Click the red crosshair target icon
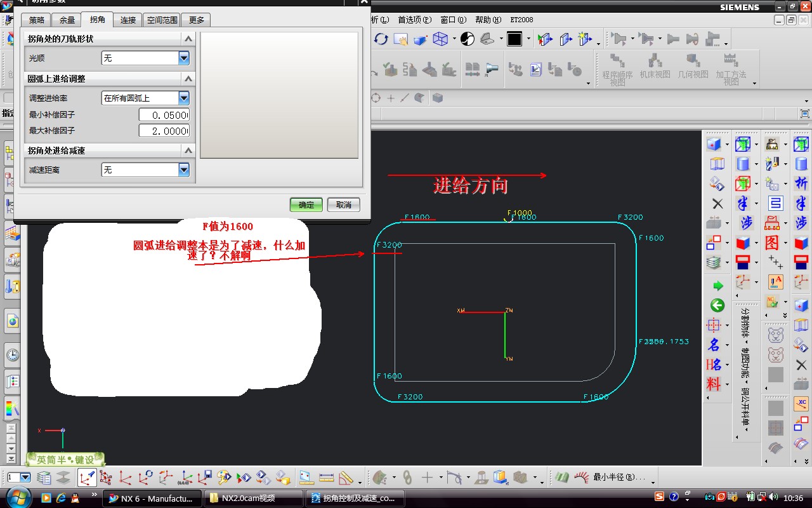 [714, 326]
